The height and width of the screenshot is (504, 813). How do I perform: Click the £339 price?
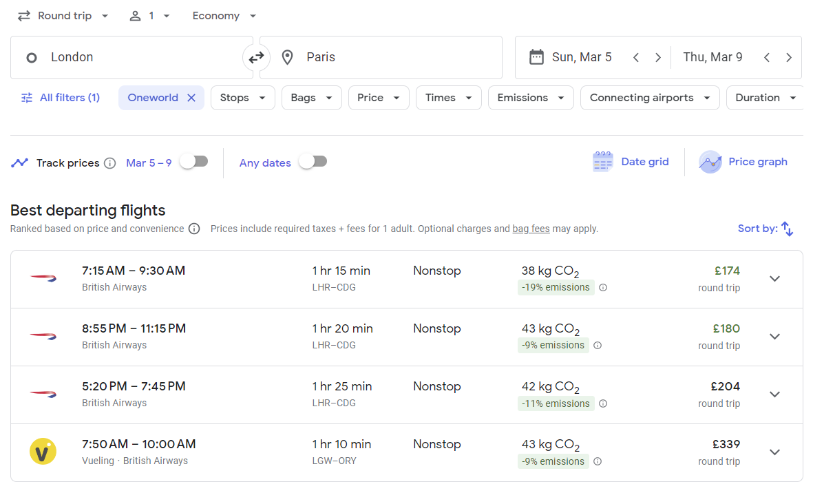pos(726,444)
